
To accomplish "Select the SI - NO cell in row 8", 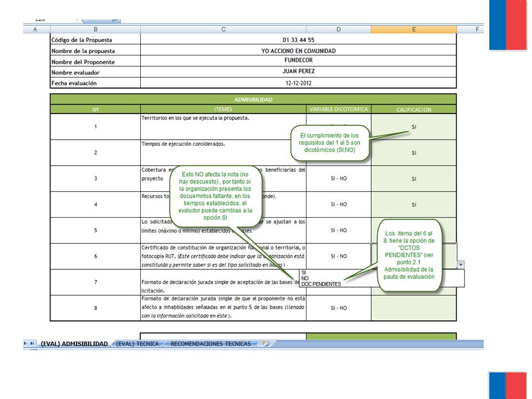I will [x=339, y=308].
